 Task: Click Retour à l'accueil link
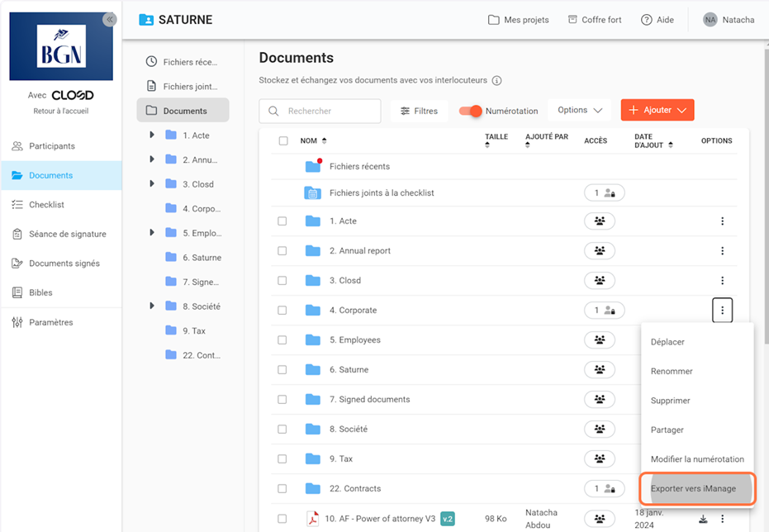pyautogui.click(x=60, y=111)
